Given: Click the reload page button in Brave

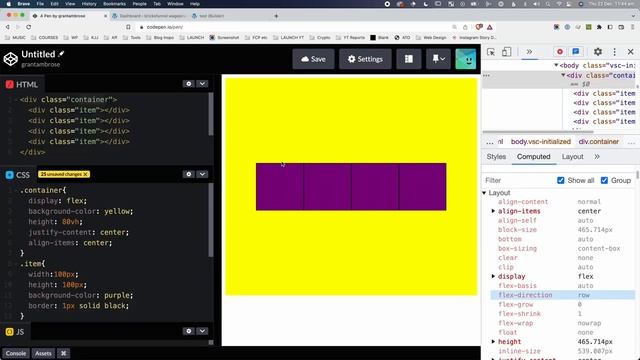Looking at the screenshot, I should (29, 27).
